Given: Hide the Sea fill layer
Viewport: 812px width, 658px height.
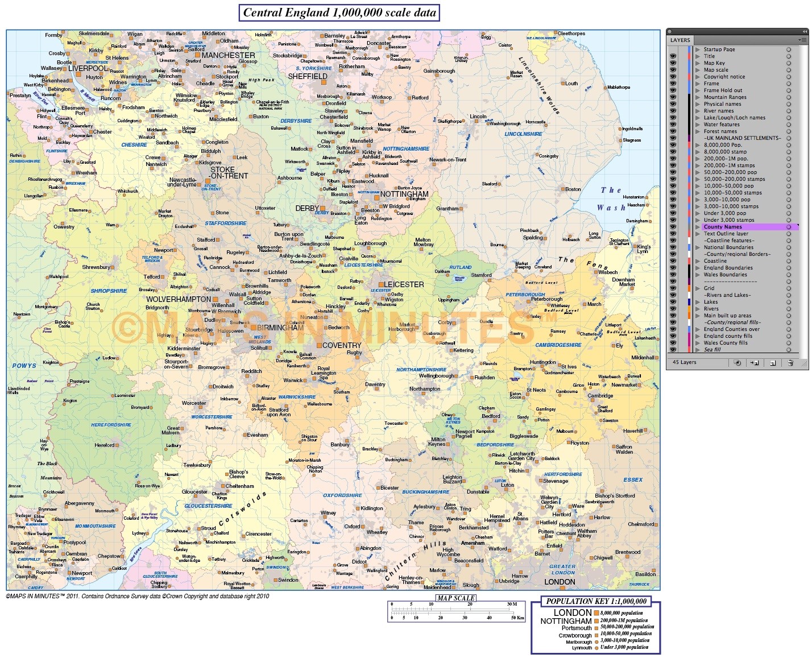Looking at the screenshot, I should click(673, 350).
